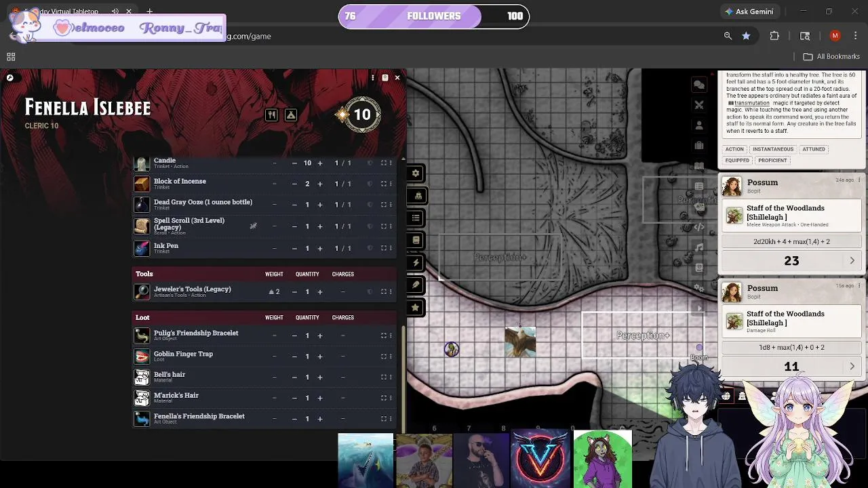The height and width of the screenshot is (488, 868).
Task: Click the Followers goal progress bar
Action: click(434, 16)
